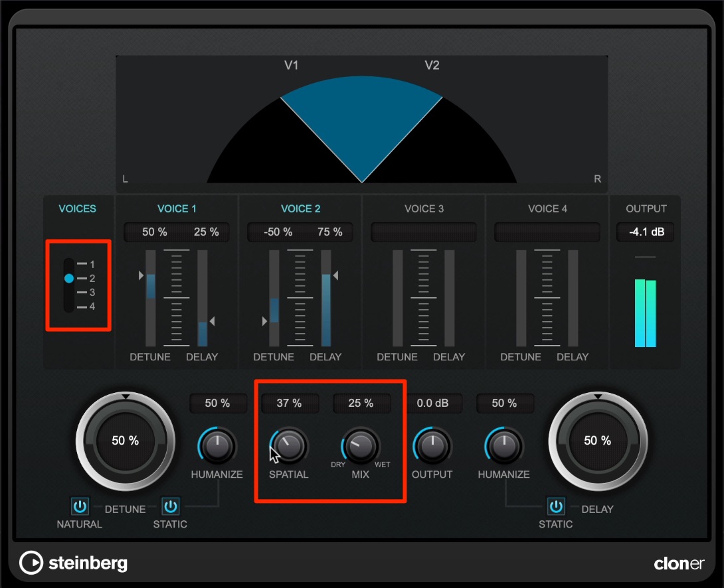Click the Voice 4 heading
This screenshot has width=724, height=588.
[x=547, y=209]
